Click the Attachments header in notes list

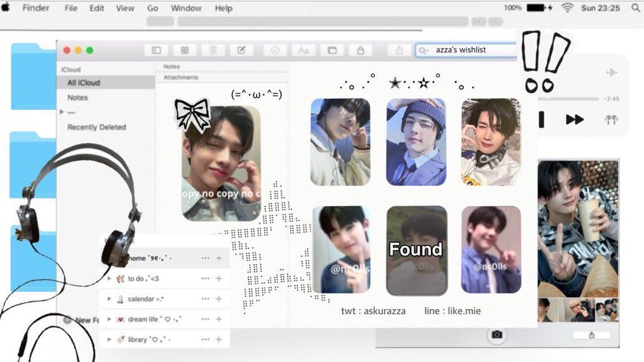[x=181, y=77]
